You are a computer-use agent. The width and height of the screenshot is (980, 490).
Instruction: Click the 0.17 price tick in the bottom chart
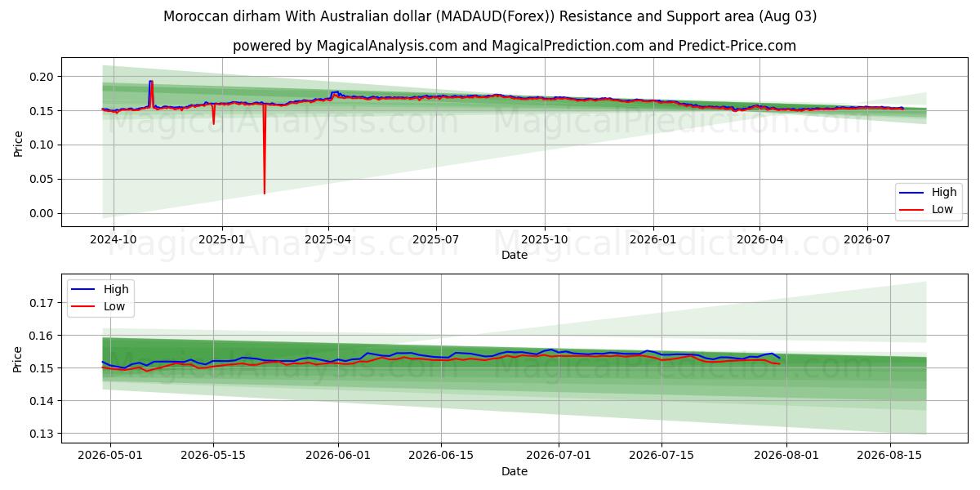(x=42, y=303)
